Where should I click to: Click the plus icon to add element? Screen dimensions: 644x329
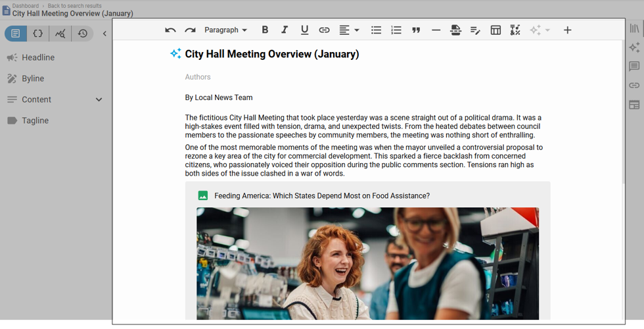point(567,30)
